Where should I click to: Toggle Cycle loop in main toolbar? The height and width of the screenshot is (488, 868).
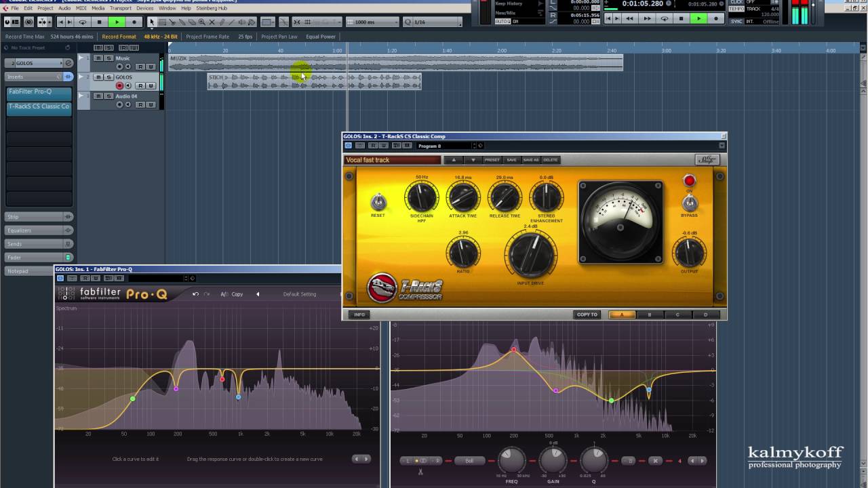click(x=82, y=22)
